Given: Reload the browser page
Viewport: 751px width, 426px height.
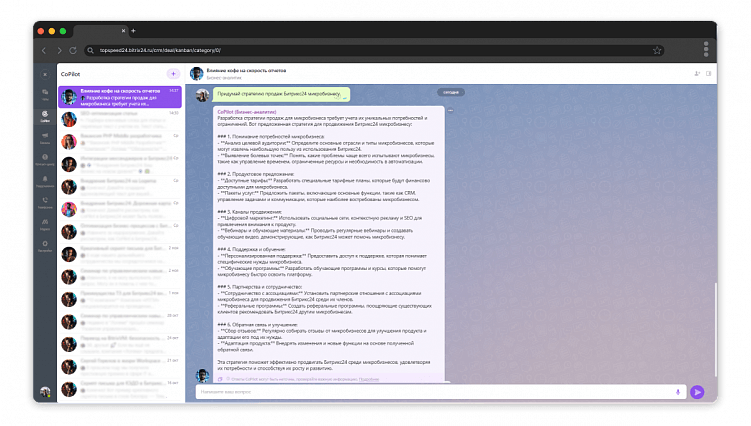Looking at the screenshot, I should point(73,50).
